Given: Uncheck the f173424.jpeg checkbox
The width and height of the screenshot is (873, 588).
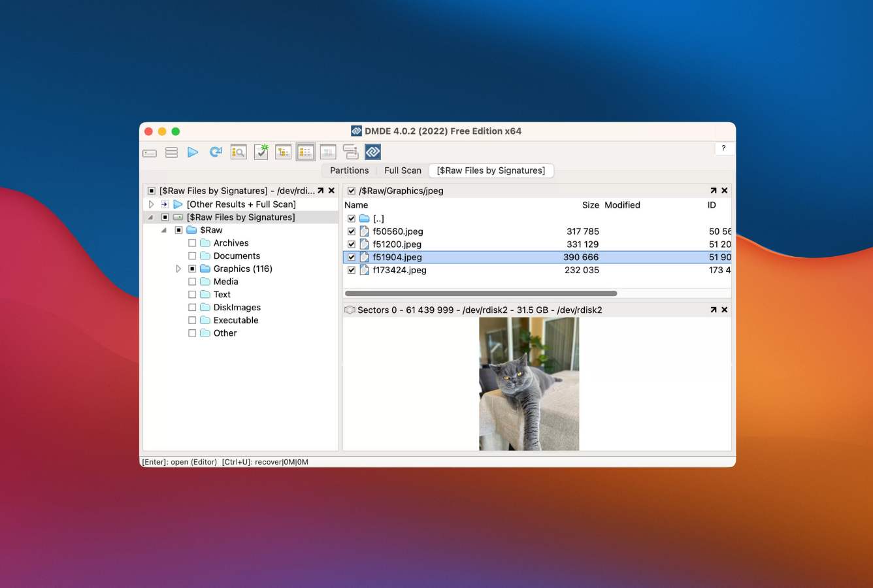Looking at the screenshot, I should pos(352,270).
